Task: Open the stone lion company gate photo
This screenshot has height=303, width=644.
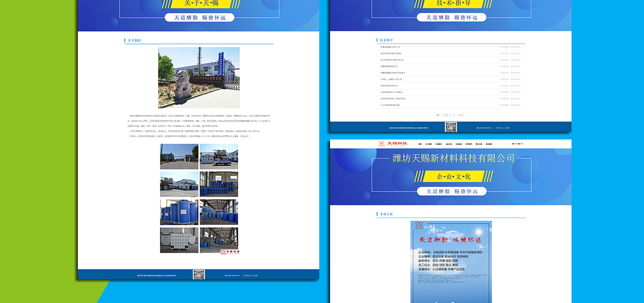Action: tap(199, 78)
